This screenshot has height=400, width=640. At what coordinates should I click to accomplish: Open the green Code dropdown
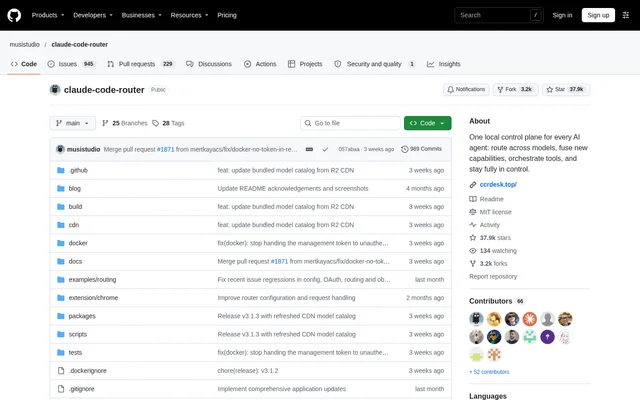427,123
